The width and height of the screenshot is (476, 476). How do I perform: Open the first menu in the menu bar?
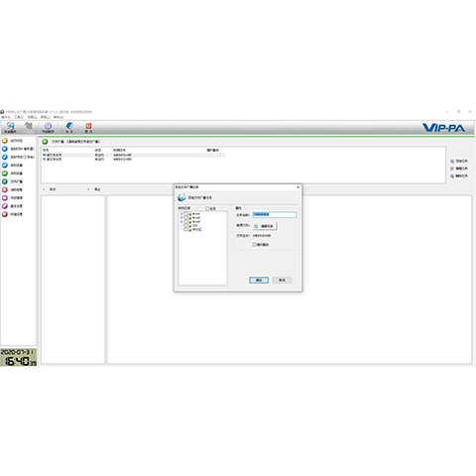pyautogui.click(x=6, y=117)
